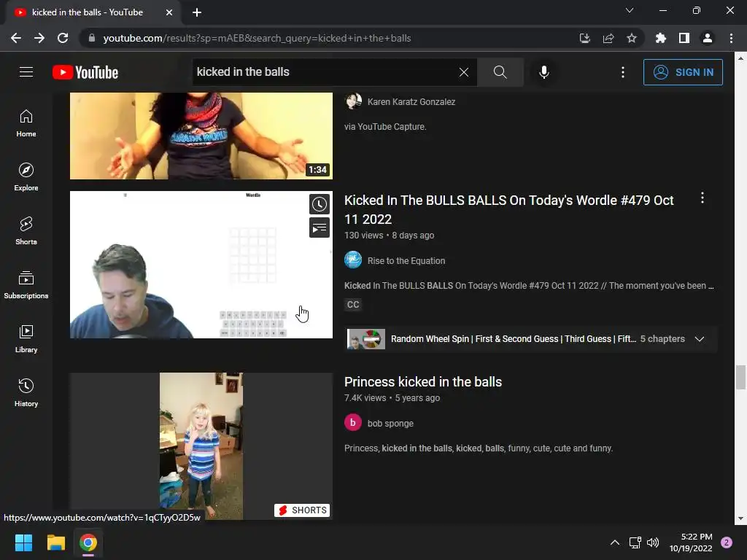The image size is (747, 560).
Task: Go back in browser
Action: tap(16, 38)
